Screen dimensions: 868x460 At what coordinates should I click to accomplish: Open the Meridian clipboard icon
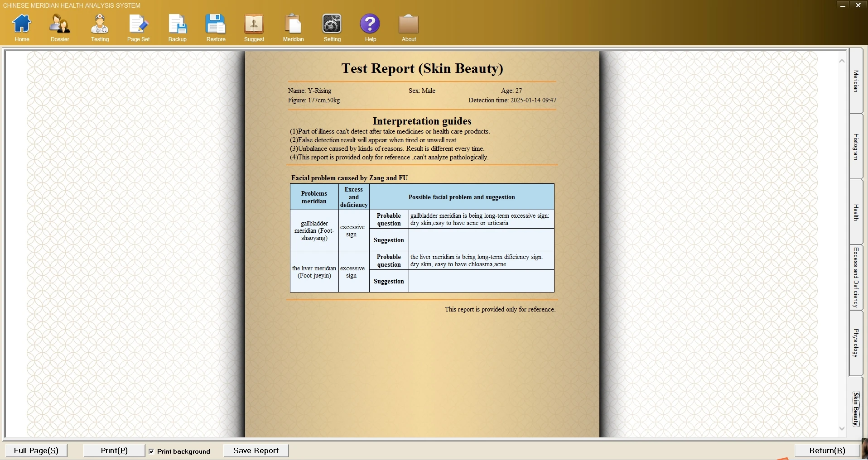click(293, 25)
